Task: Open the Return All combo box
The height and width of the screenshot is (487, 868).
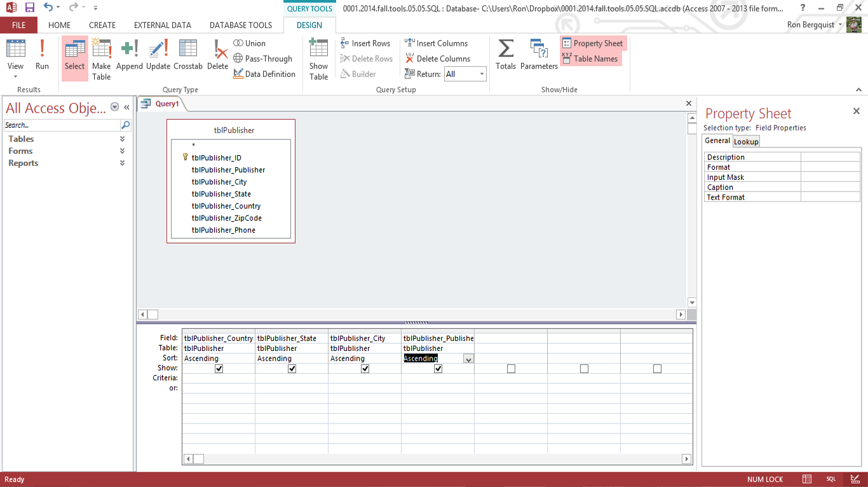Action: [481, 74]
